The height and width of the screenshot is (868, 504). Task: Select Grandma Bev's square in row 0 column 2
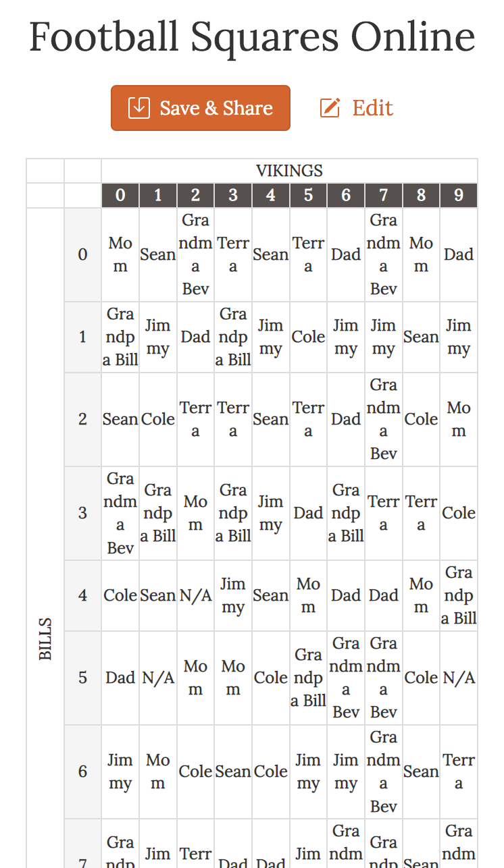coord(195,254)
